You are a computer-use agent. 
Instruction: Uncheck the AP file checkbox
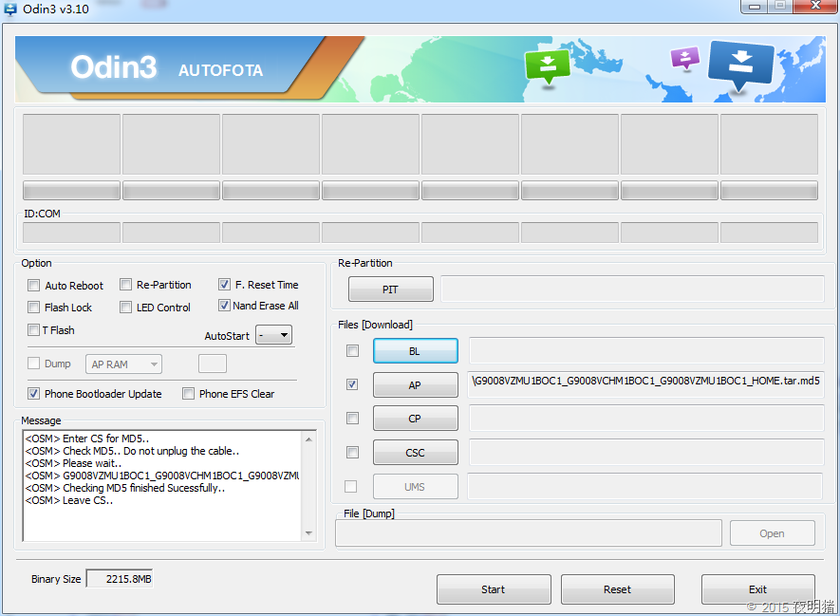pyautogui.click(x=352, y=384)
